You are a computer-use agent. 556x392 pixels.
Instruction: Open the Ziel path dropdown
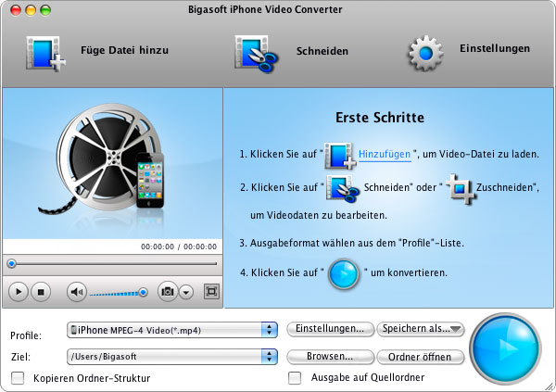click(x=172, y=357)
